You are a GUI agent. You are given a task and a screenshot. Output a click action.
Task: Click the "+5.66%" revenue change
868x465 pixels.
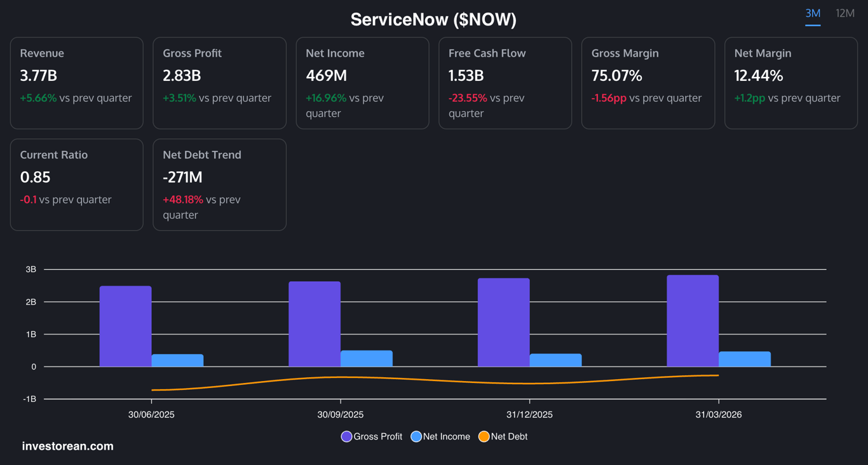[38, 98]
